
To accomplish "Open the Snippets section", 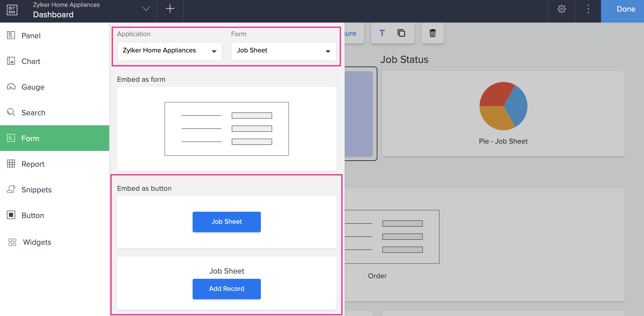I will point(36,189).
